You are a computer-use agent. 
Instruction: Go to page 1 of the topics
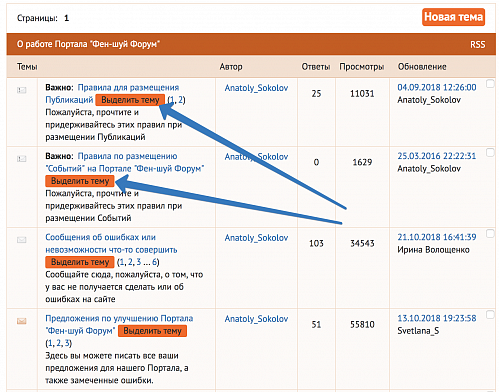(66, 18)
